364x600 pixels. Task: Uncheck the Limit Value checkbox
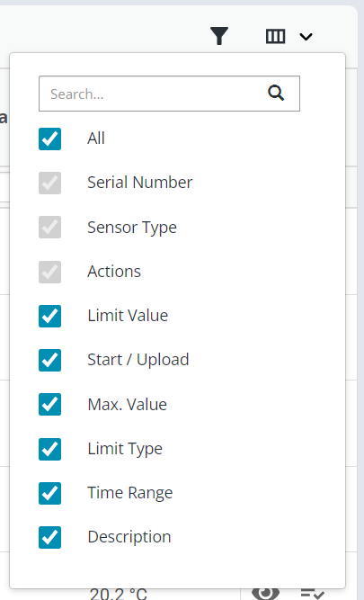[x=49, y=316]
